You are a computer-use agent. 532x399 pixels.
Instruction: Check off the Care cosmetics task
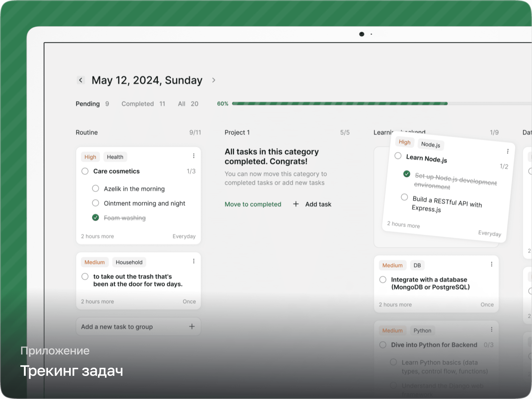tap(85, 171)
